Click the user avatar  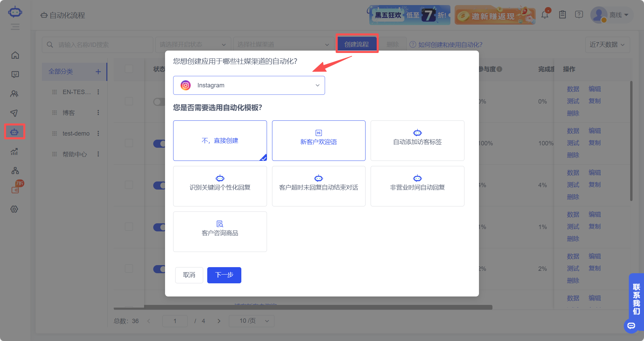coord(599,15)
